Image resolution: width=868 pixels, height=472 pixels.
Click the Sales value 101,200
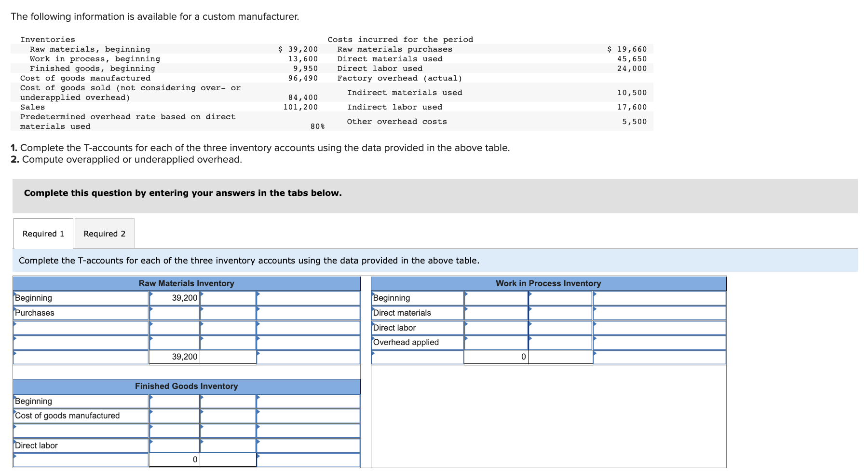pyautogui.click(x=300, y=107)
